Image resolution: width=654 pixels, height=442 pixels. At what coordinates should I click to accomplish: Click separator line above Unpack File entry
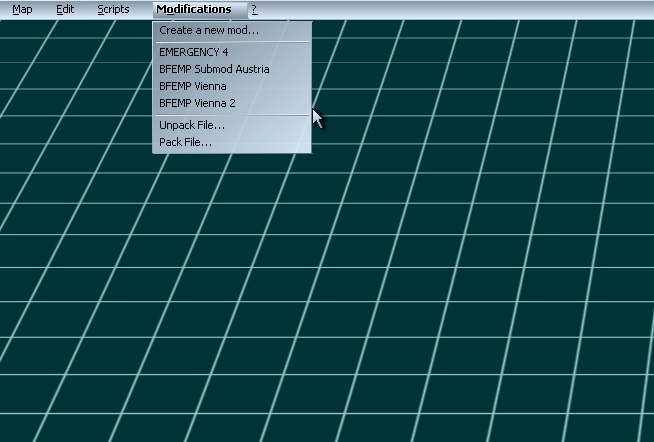click(x=232, y=115)
